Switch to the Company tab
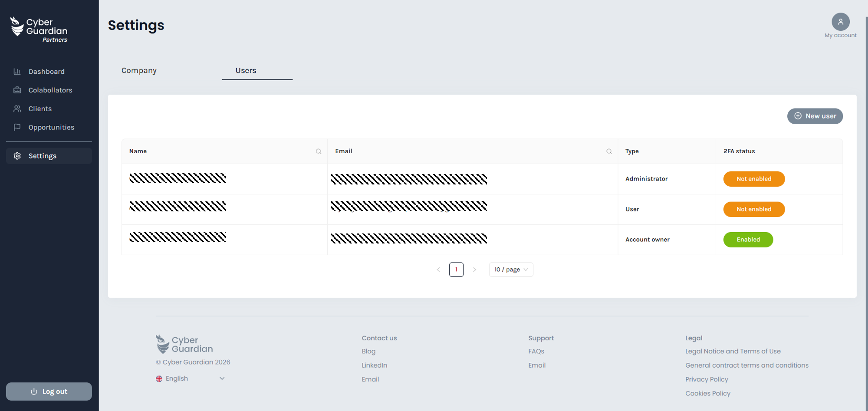The height and width of the screenshot is (411, 868). click(x=139, y=70)
